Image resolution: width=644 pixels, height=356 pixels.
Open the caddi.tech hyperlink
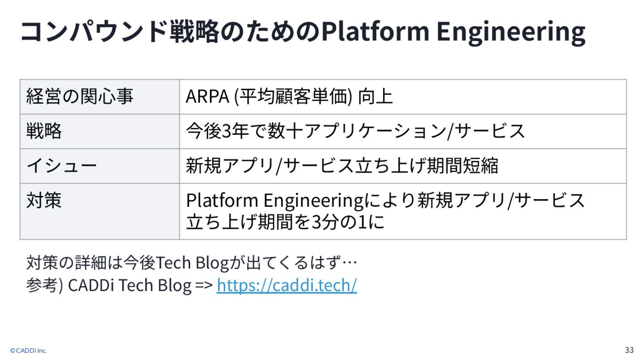coord(287,285)
